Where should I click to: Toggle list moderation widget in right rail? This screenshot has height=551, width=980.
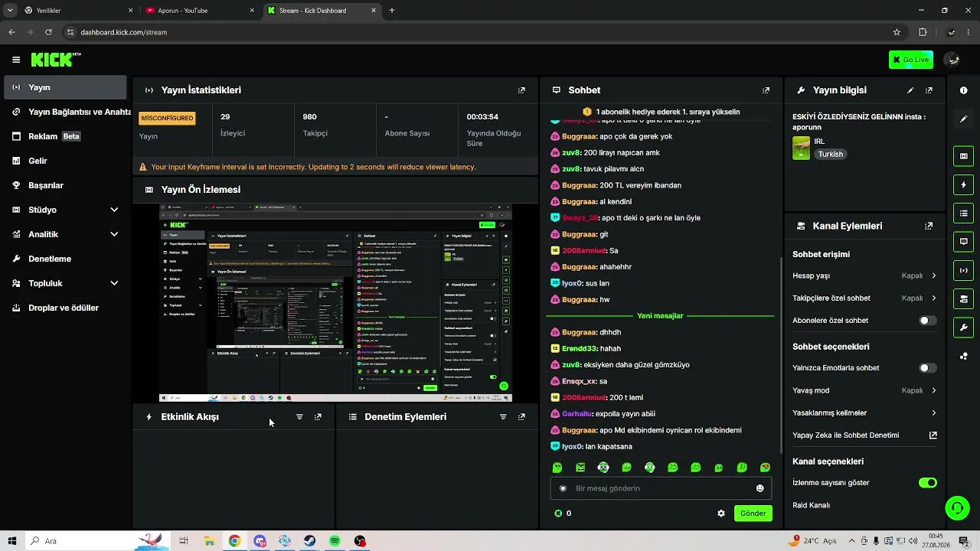coord(963,213)
